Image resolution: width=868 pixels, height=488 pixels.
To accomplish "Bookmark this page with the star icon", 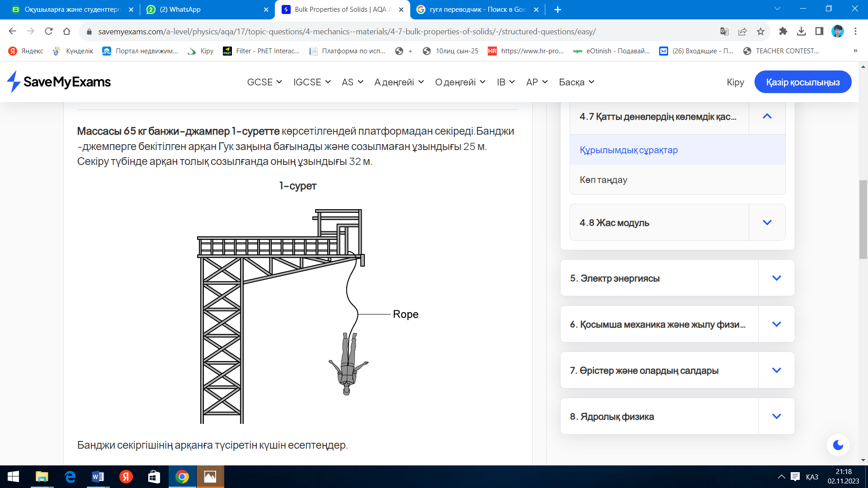I will click(760, 31).
